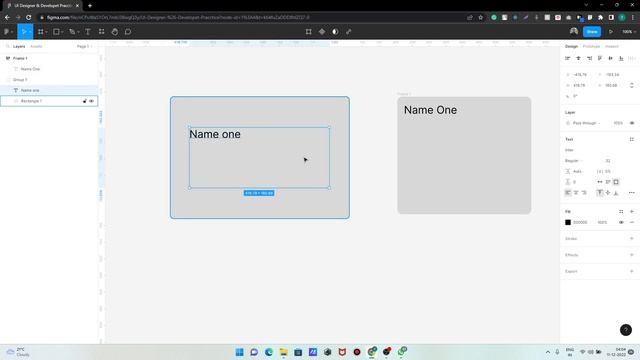Select the Text tool
The image size is (640, 360).
pos(88,31)
